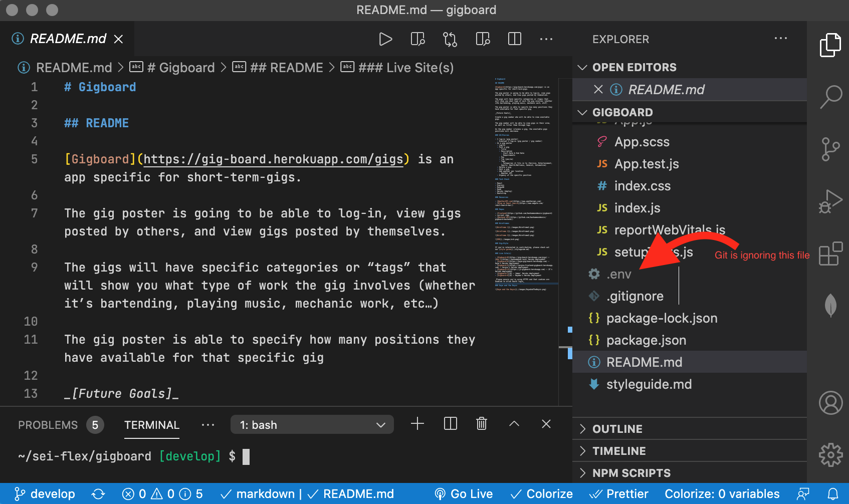The image size is (849, 504).
Task: Open editor more actions ellipsis
Action: (546, 39)
